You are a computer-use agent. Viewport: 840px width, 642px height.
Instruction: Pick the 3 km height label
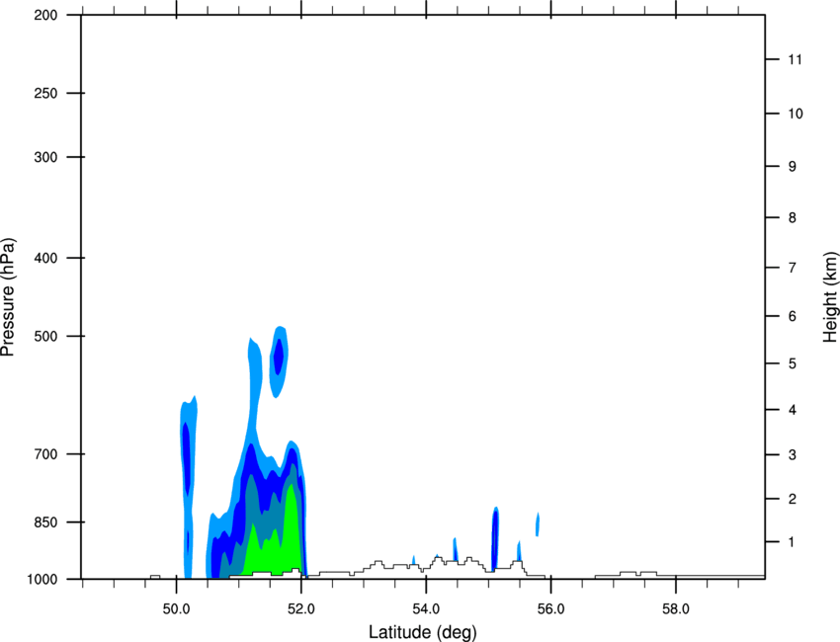click(x=793, y=454)
